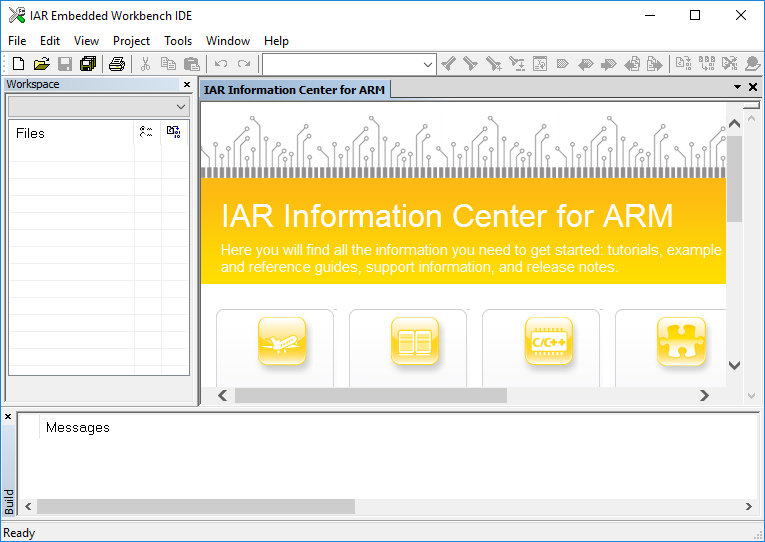Click the C/C++ chip icon

[x=549, y=342]
